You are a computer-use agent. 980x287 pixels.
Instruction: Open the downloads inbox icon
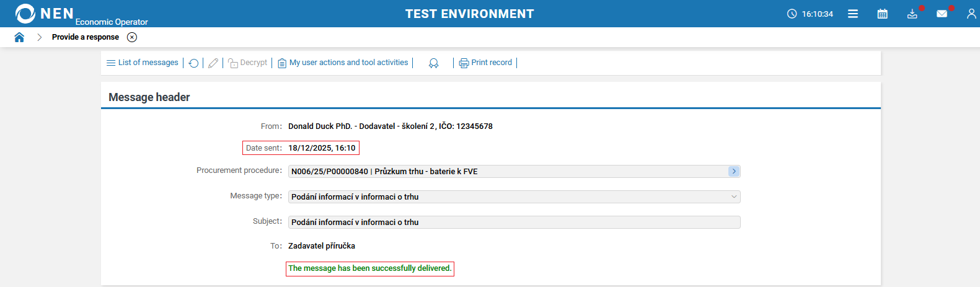tap(912, 14)
